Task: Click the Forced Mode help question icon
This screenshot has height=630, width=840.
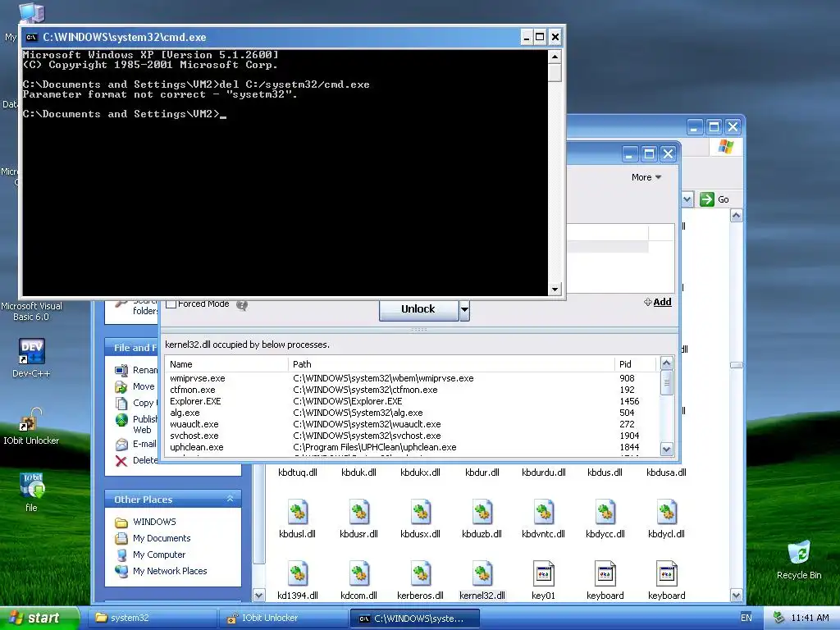Action: (x=242, y=305)
